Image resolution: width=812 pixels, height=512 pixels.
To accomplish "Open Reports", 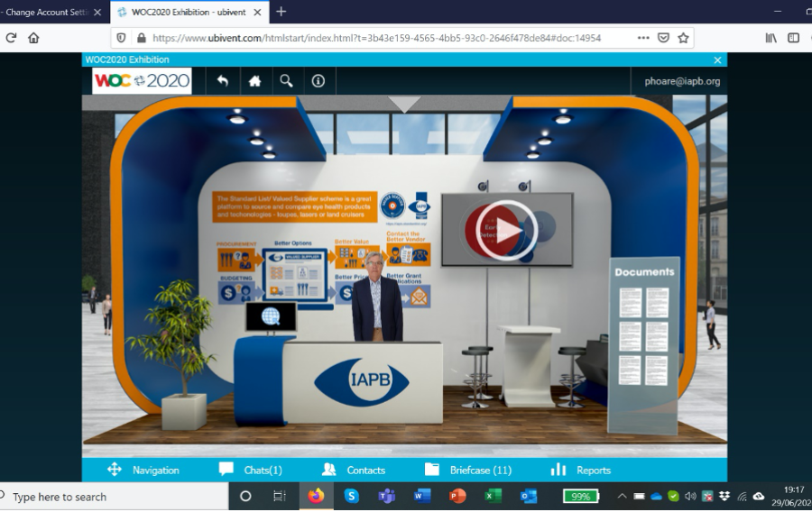I will tap(580, 471).
